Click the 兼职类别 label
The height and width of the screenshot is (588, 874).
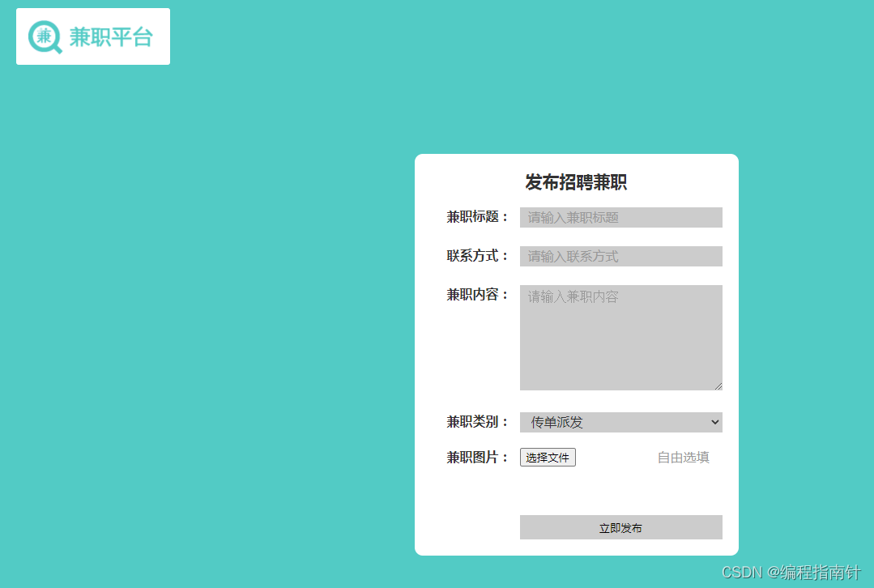pyautogui.click(x=477, y=422)
